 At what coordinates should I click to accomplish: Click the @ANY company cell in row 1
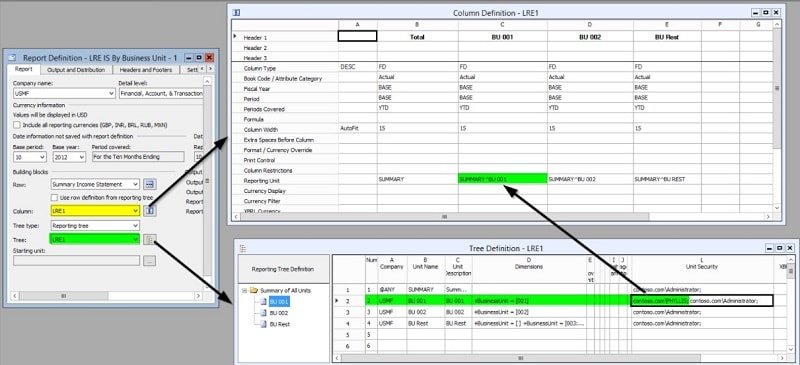(x=392, y=289)
